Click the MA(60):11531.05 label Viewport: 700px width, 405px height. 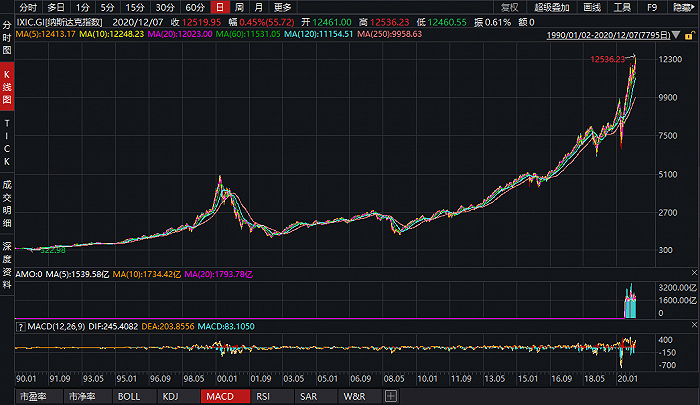click(248, 34)
